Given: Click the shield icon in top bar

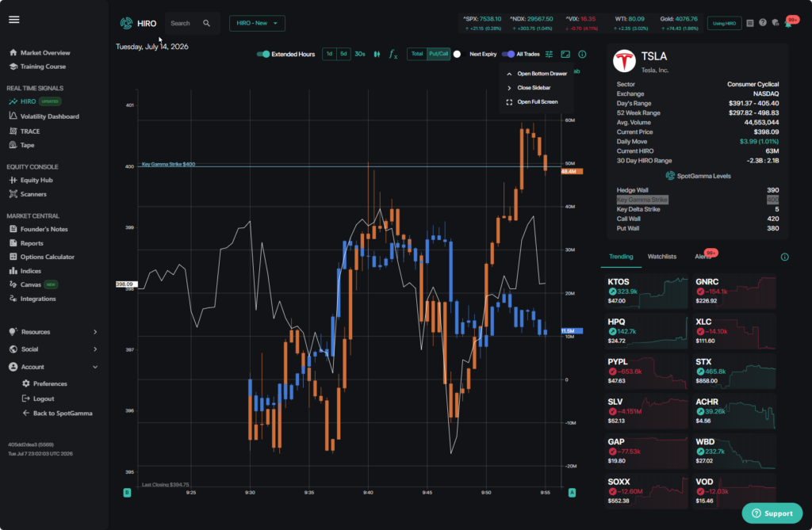Looking at the screenshot, I should click(x=776, y=23).
